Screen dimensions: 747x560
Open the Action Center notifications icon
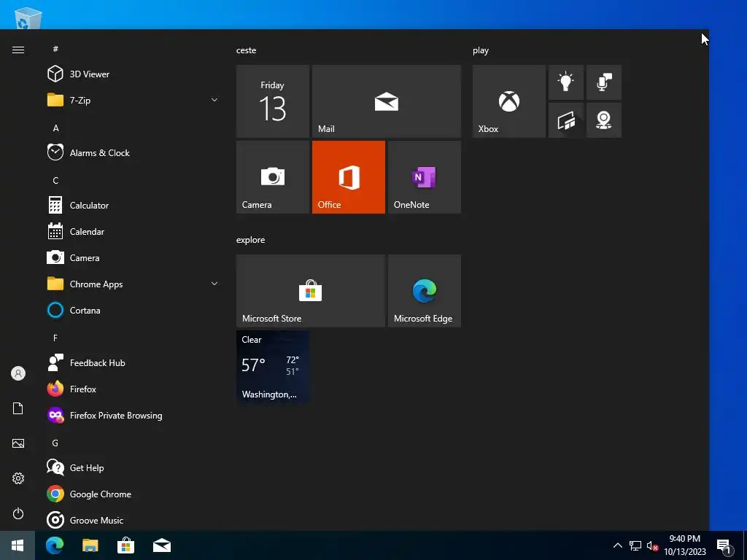pos(724,546)
